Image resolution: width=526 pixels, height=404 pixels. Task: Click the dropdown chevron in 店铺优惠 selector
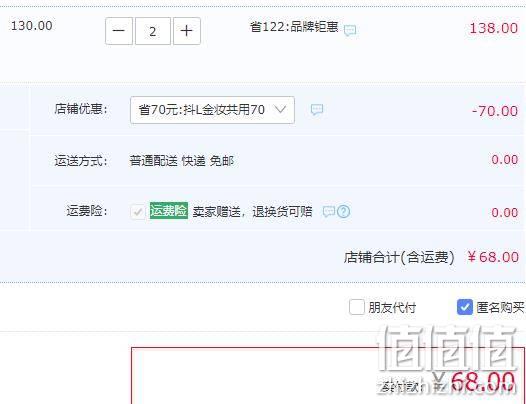point(280,109)
